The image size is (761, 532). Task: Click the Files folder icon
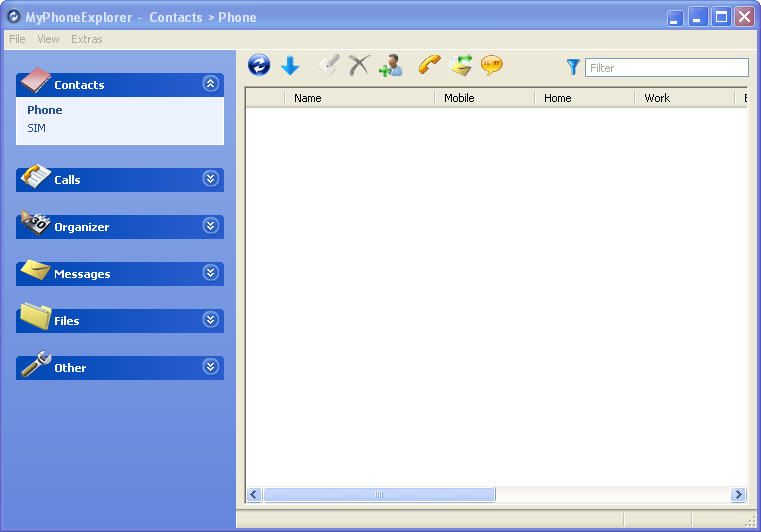pyautogui.click(x=35, y=316)
